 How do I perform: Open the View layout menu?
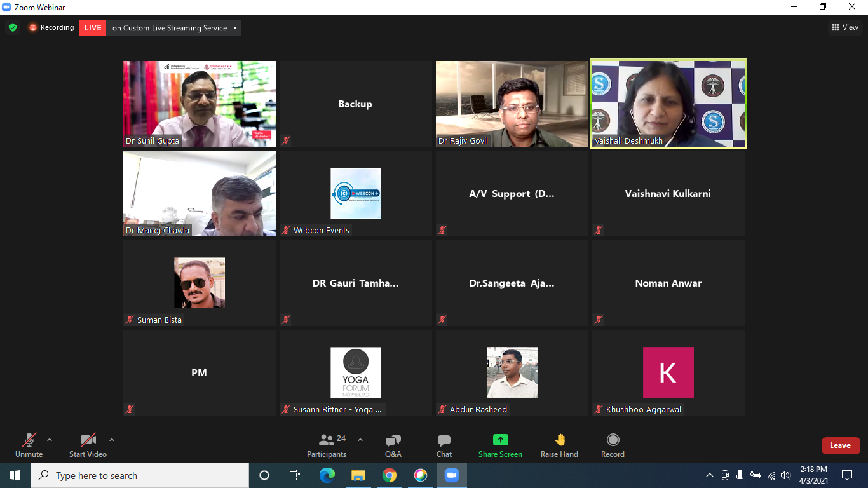(x=844, y=27)
